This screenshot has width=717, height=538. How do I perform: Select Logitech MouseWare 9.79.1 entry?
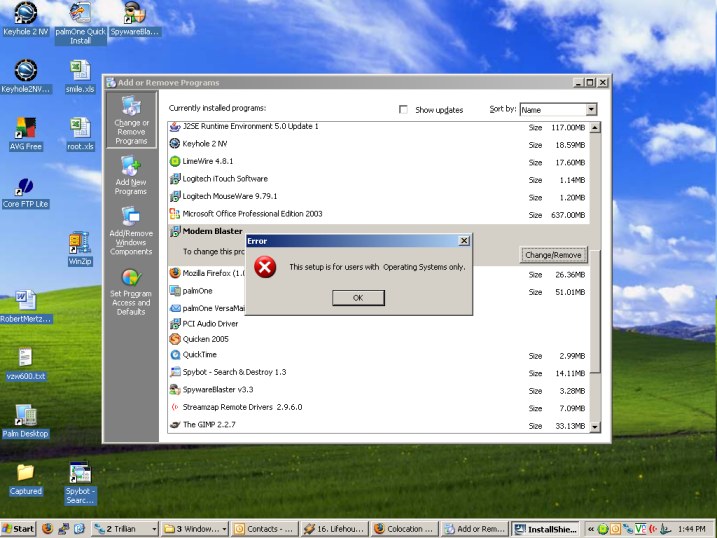379,197
